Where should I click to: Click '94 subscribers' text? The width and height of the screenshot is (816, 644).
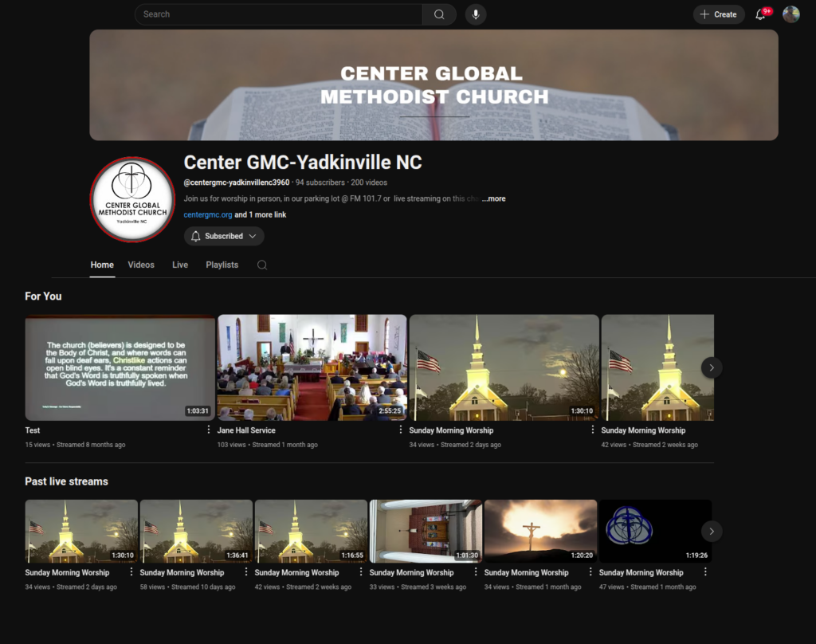coord(320,183)
